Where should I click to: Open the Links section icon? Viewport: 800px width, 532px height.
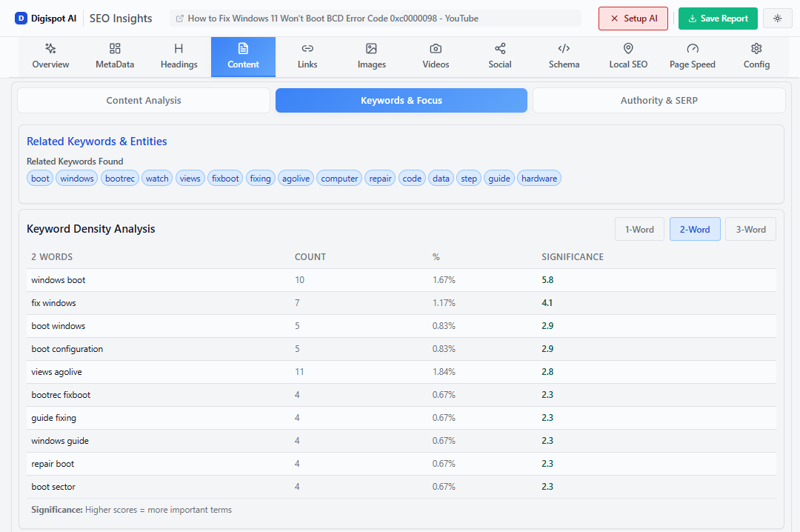pyautogui.click(x=307, y=48)
